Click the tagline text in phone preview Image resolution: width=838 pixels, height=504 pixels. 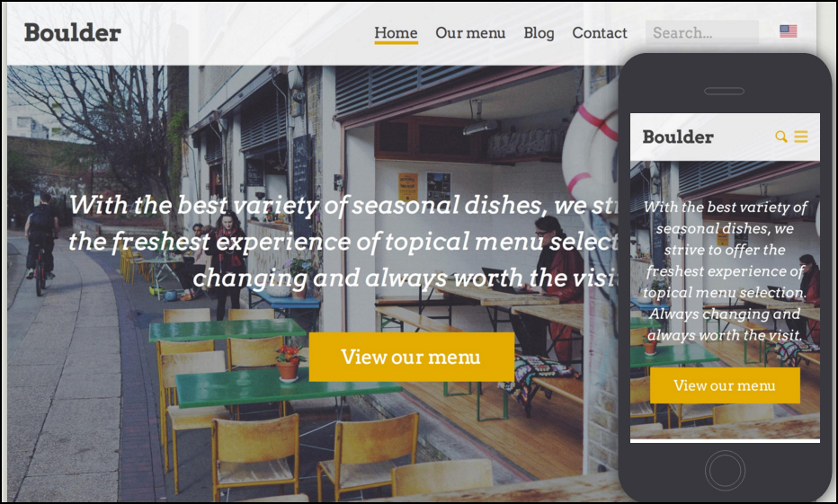(725, 270)
